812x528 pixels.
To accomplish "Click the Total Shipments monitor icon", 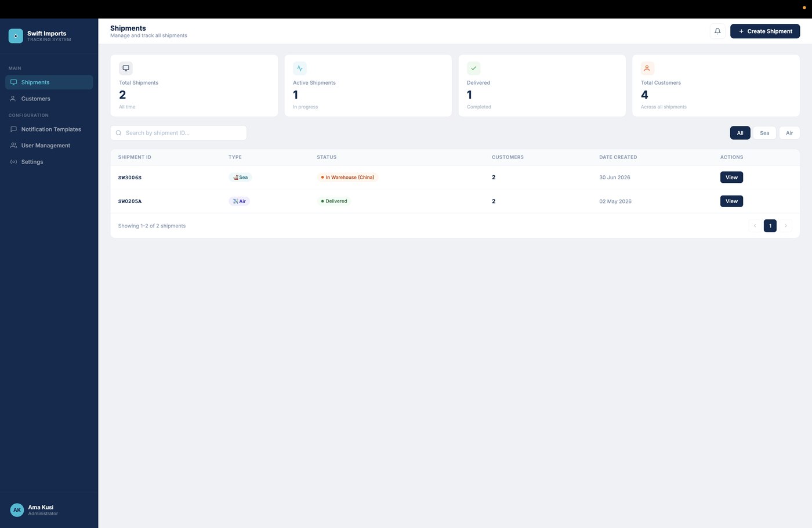I will 126,68.
